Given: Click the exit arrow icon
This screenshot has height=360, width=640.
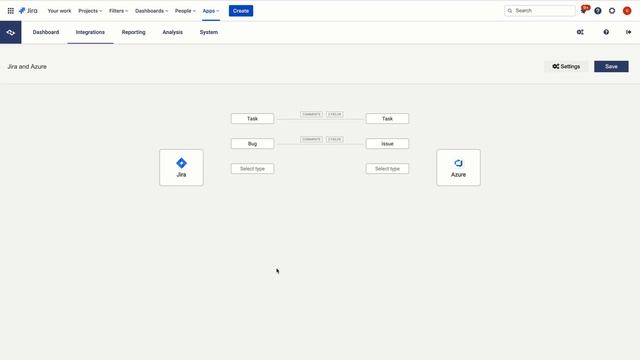Looking at the screenshot, I should [x=629, y=32].
